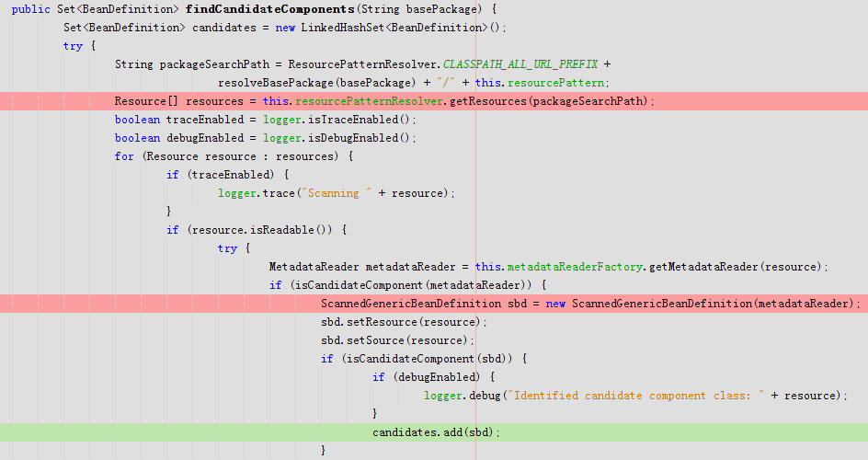Click method name findCandidateComponents
Viewport: 868px width, 460px height.
269,9
